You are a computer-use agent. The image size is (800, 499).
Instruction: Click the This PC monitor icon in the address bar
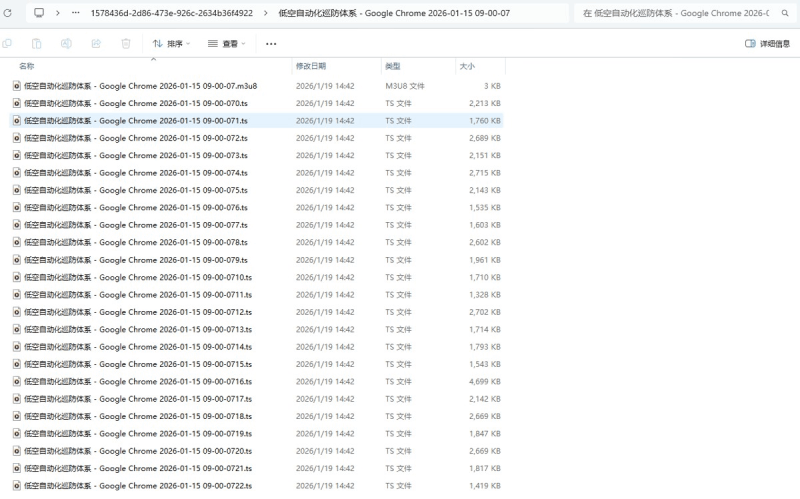pos(39,14)
